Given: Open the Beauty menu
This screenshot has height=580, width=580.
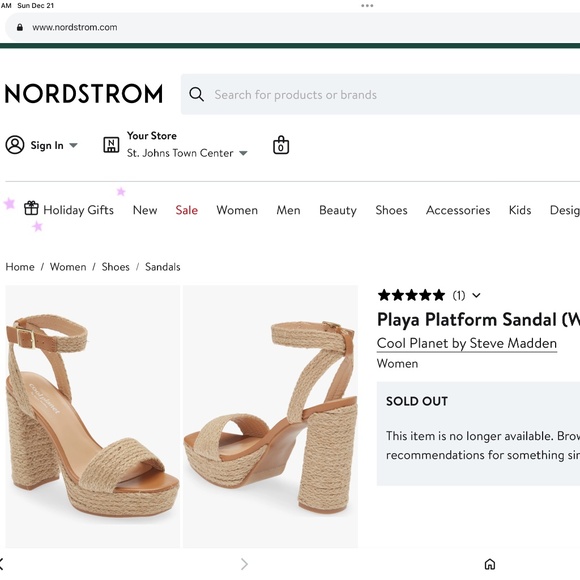Looking at the screenshot, I should (x=338, y=210).
